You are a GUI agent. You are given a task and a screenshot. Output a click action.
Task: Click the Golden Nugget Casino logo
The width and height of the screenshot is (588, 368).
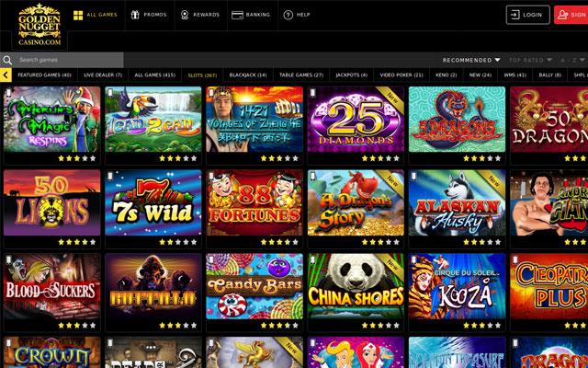(40, 25)
